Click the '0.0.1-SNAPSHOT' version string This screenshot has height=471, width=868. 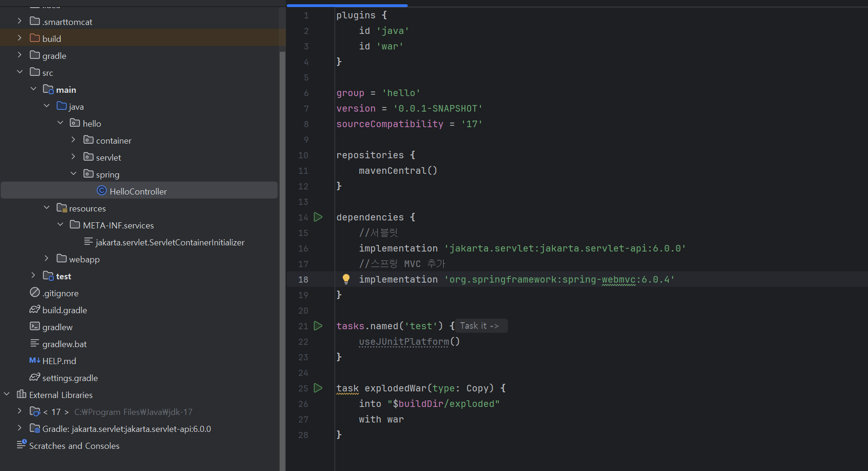(x=438, y=108)
